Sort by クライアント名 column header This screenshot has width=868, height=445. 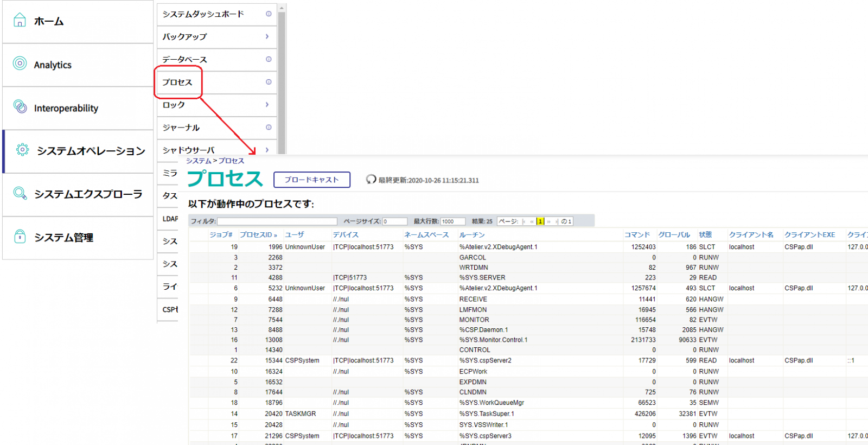pyautogui.click(x=751, y=234)
